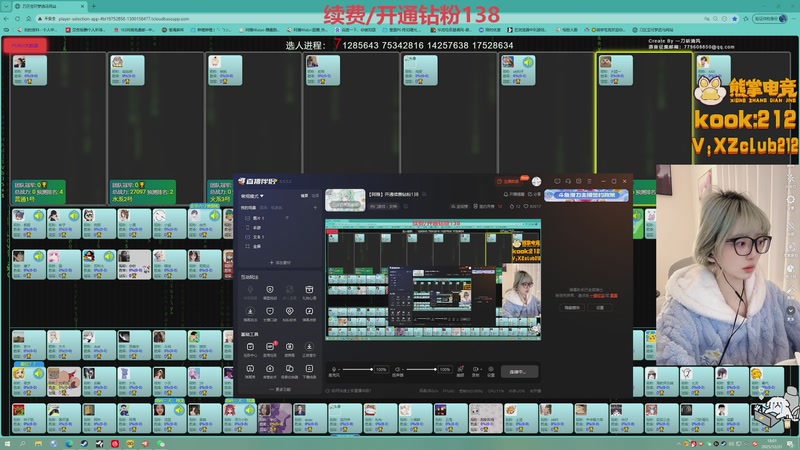
Task: Open the stream category selector under title
Action: pyautogui.click(x=384, y=207)
